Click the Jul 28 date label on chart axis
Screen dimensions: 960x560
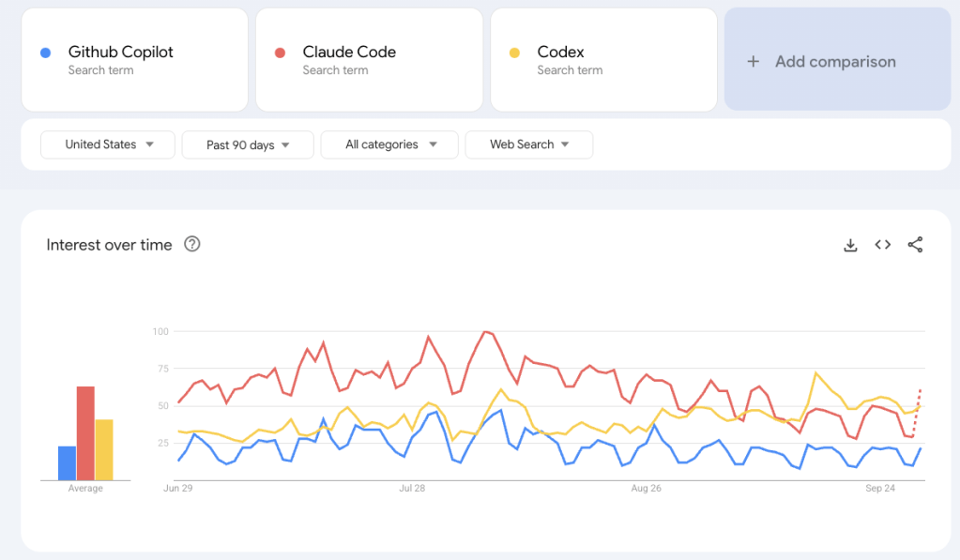click(x=412, y=489)
